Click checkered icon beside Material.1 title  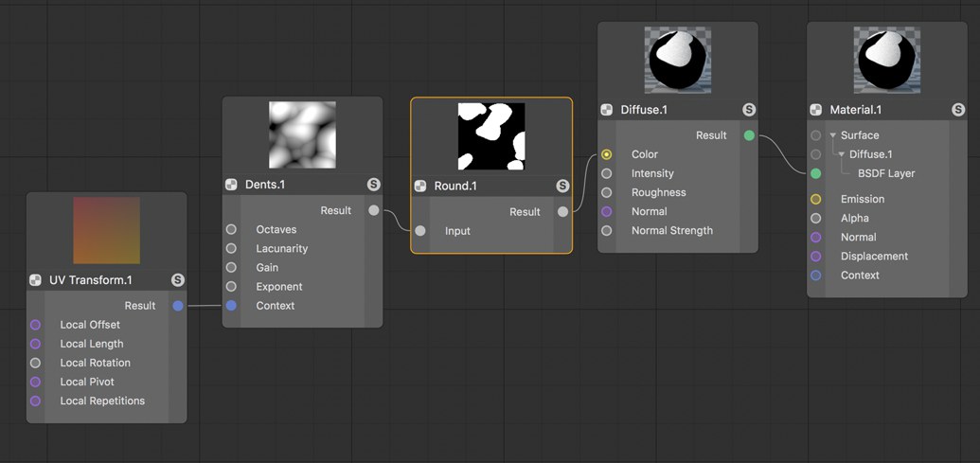coord(816,110)
